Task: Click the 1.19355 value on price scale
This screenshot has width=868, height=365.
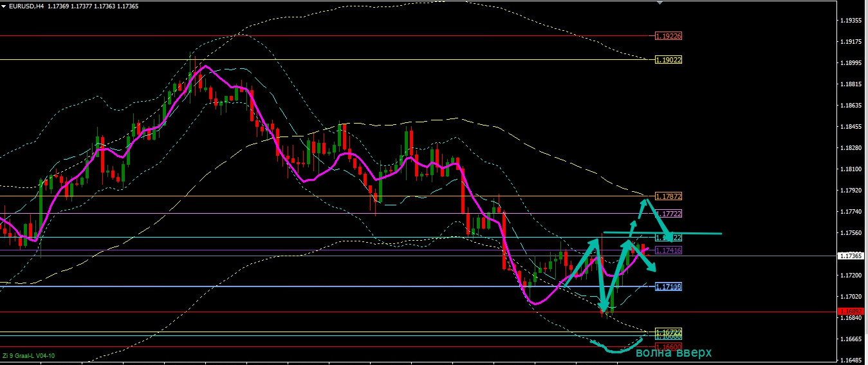Action: pyautogui.click(x=852, y=21)
